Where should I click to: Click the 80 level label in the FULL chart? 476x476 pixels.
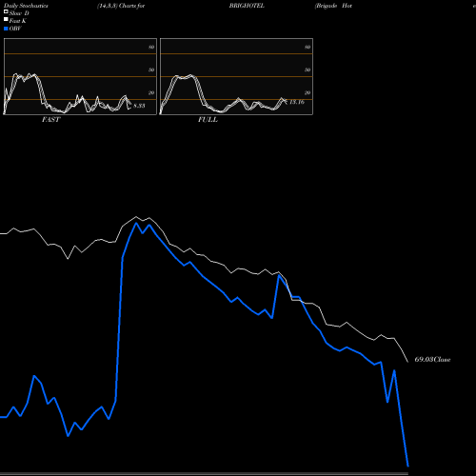tap(307, 47)
